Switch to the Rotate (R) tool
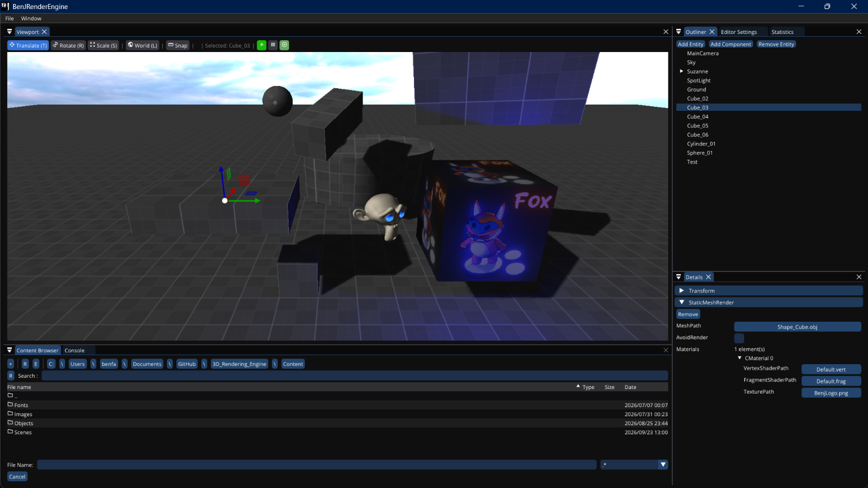The width and height of the screenshot is (868, 488). [x=68, y=45]
